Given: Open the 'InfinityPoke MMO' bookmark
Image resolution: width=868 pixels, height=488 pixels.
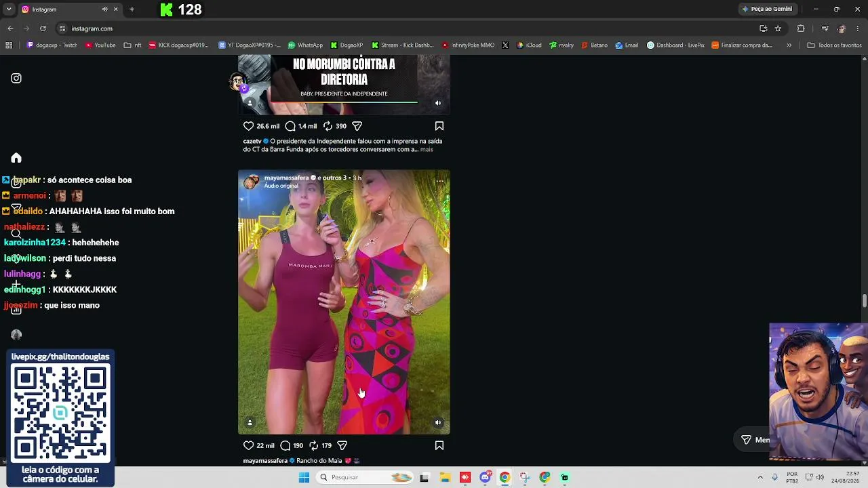Looking at the screenshot, I should (x=468, y=45).
